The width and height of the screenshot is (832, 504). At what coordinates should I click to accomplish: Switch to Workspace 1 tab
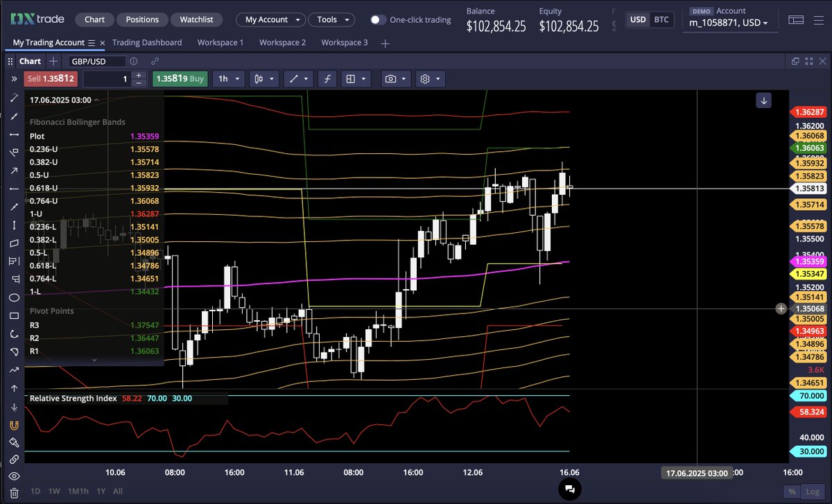tap(220, 42)
